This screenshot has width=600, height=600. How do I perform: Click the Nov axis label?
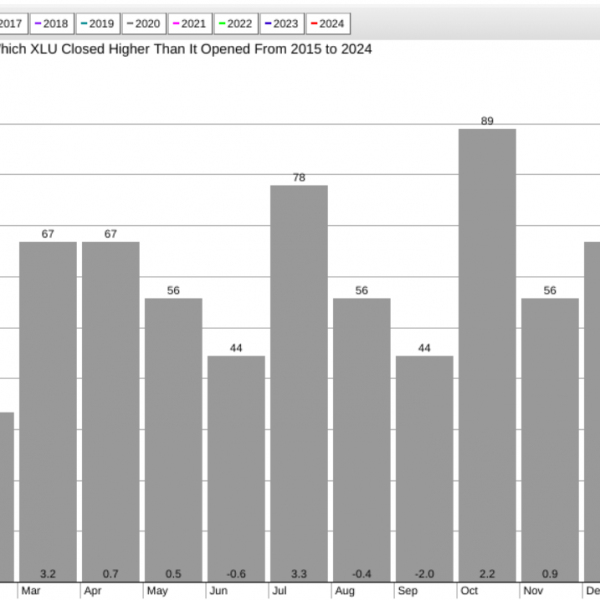[x=533, y=591]
